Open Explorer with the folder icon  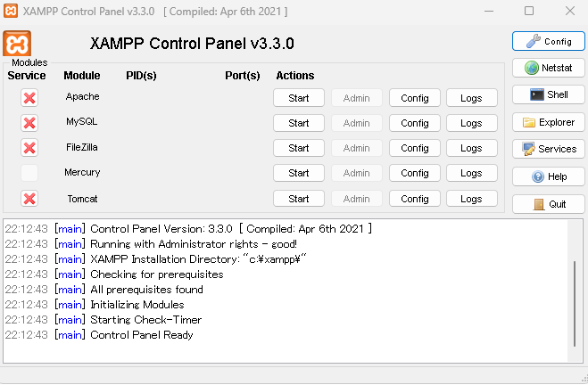(x=548, y=122)
